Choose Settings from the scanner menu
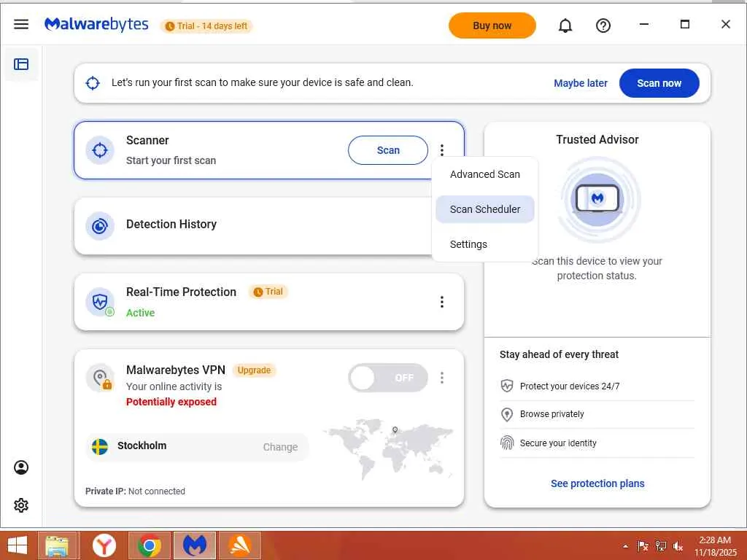Viewport: 747px width, 560px height. pyautogui.click(x=485, y=244)
